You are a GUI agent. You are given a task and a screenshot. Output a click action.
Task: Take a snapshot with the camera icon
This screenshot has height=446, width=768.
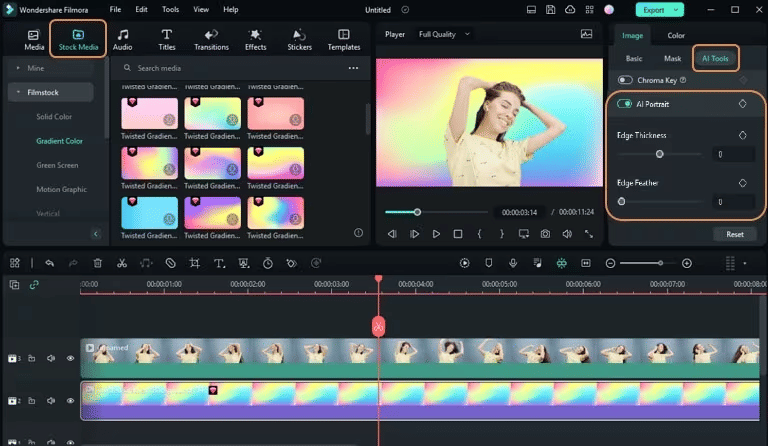545,234
